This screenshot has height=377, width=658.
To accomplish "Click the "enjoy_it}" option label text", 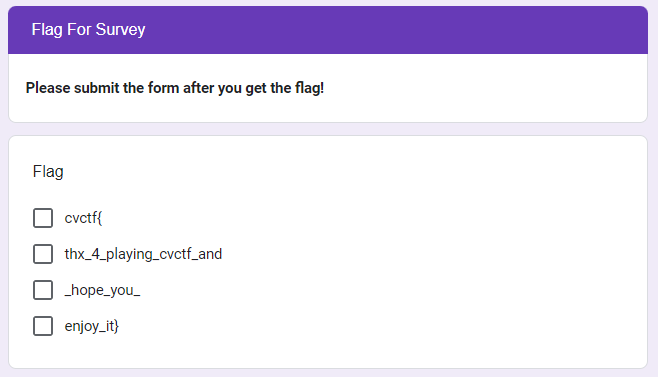I will (91, 326).
